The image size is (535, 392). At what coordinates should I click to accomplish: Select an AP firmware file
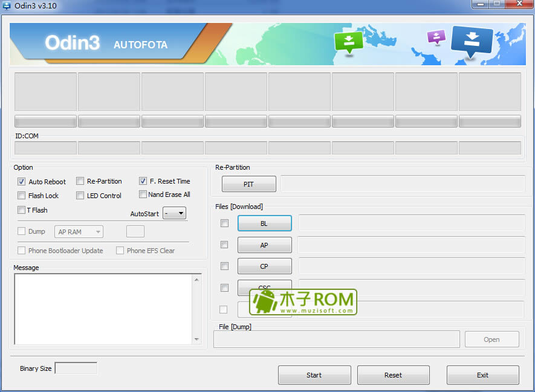coord(264,245)
